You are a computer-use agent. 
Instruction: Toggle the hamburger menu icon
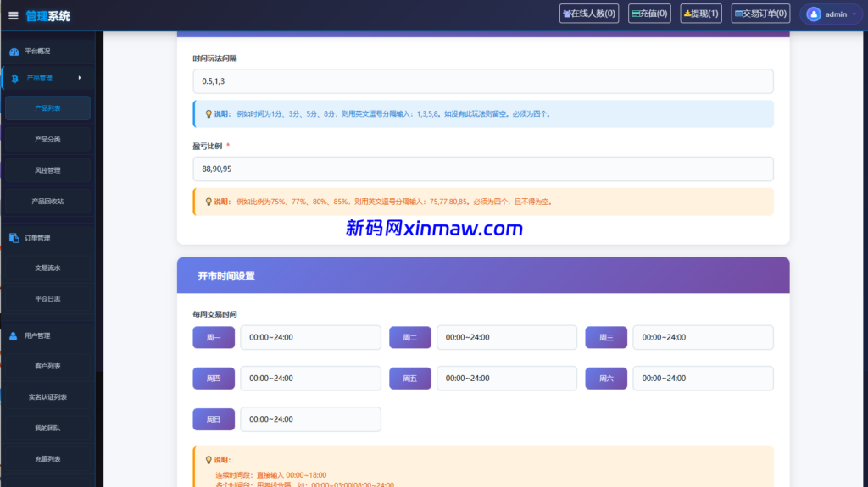point(14,16)
